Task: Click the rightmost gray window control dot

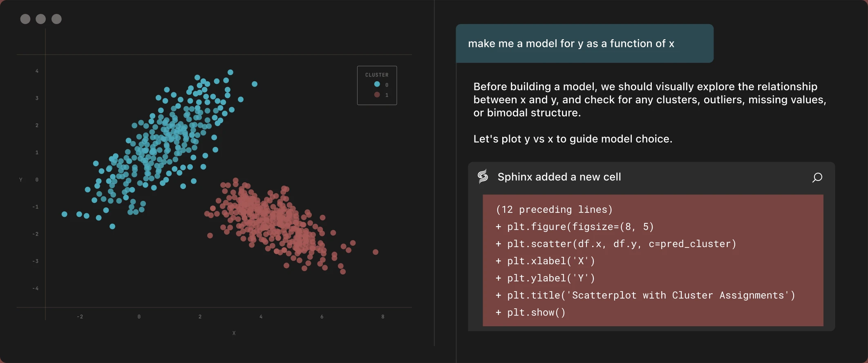Action: [56, 19]
